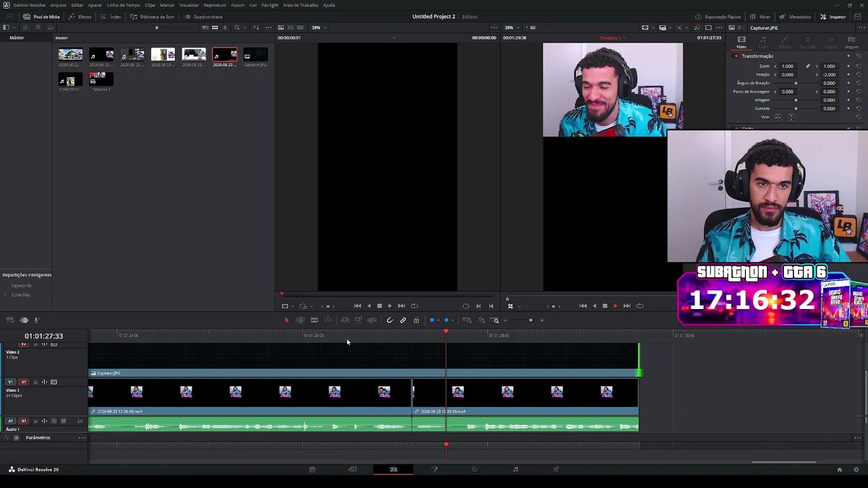The height and width of the screenshot is (488, 868).
Task: Flip the clip horizontally in Virar
Action: (778, 117)
